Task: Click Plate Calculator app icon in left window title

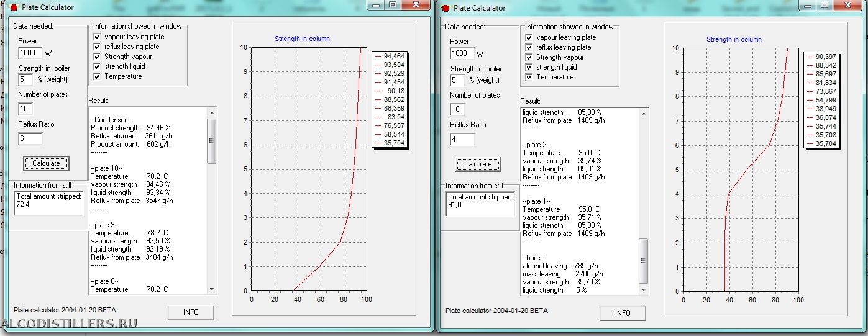Action: pos(13,7)
